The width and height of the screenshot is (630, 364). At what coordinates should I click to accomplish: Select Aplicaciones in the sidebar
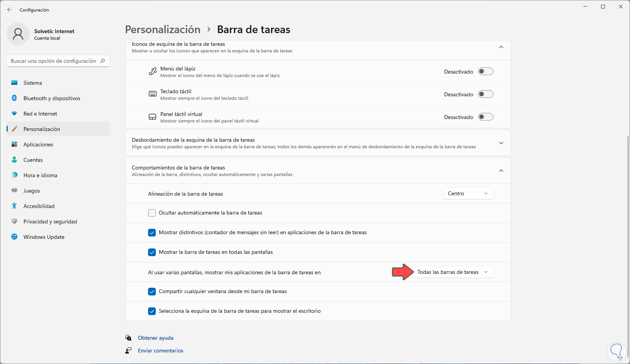click(38, 144)
